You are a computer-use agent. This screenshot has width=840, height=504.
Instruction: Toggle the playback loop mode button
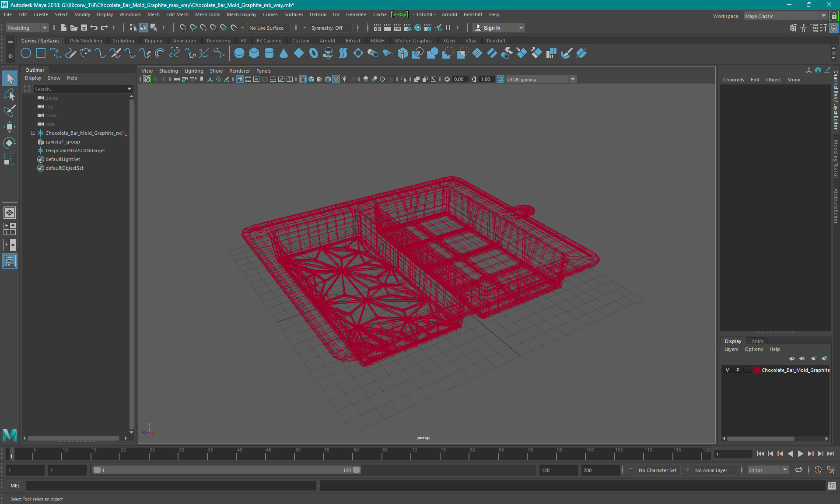[799, 470]
